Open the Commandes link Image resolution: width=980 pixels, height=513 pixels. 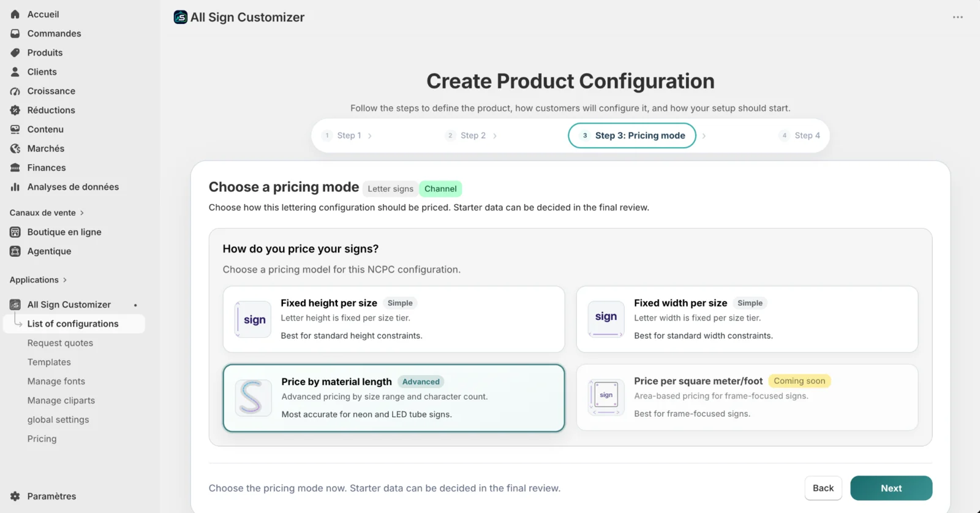(54, 33)
